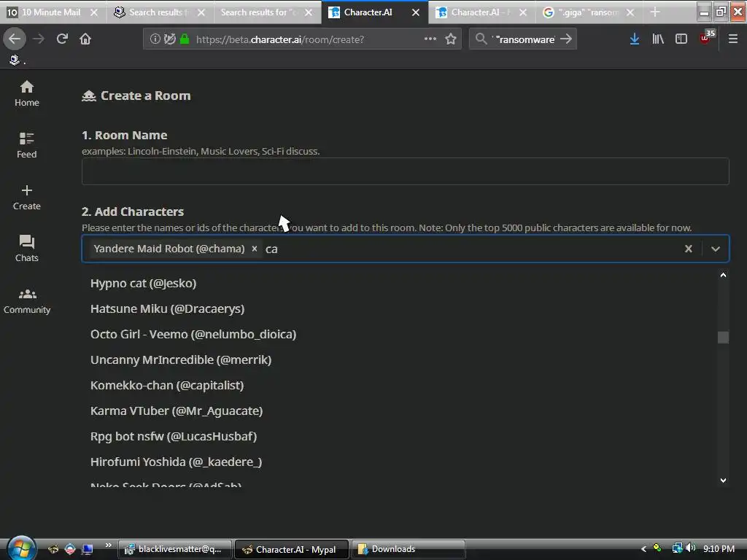The image size is (747, 560).
Task: Open the browser hamburger menu
Action: click(x=733, y=39)
